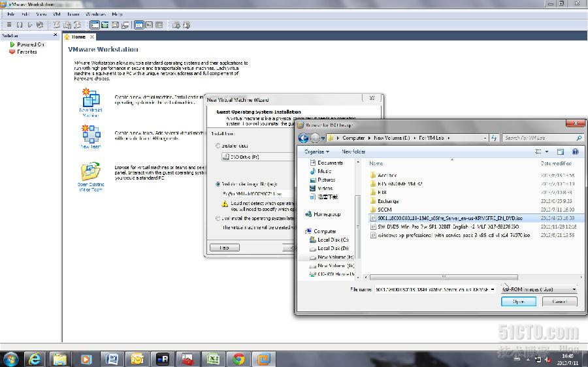Open the DVD Drive dropdown in wizard
The width and height of the screenshot is (588, 367).
258,157
